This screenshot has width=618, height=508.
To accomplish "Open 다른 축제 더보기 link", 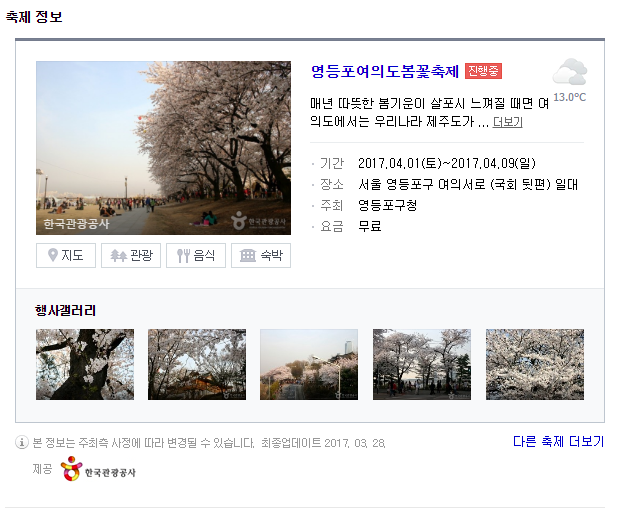I will (558, 441).
